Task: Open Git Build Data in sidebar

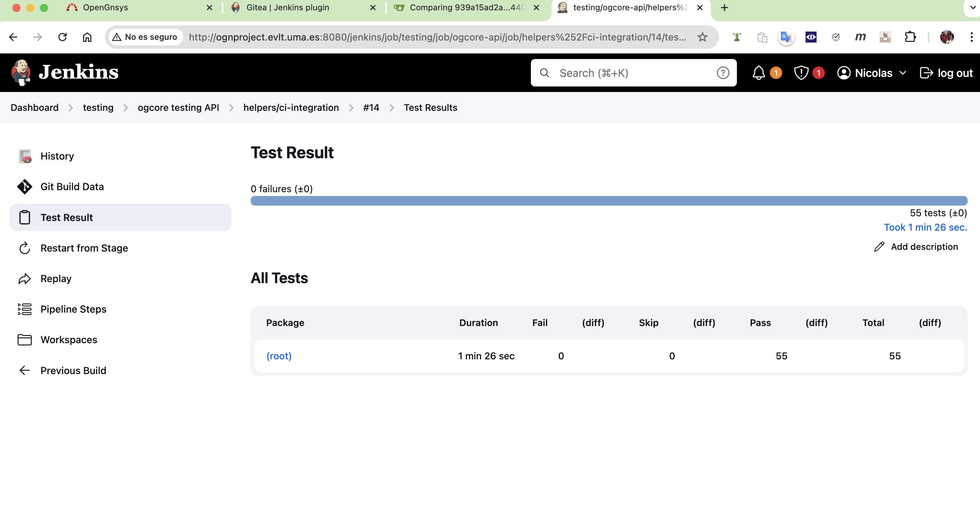Action: [x=120, y=187]
